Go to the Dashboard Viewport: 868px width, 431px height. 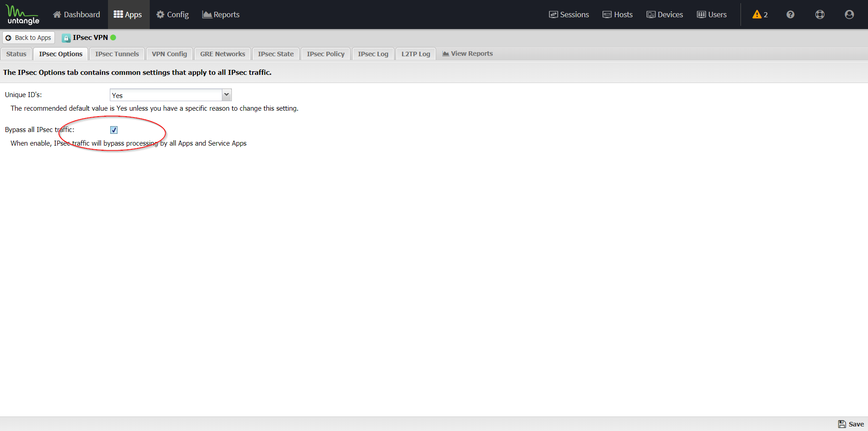tap(76, 15)
